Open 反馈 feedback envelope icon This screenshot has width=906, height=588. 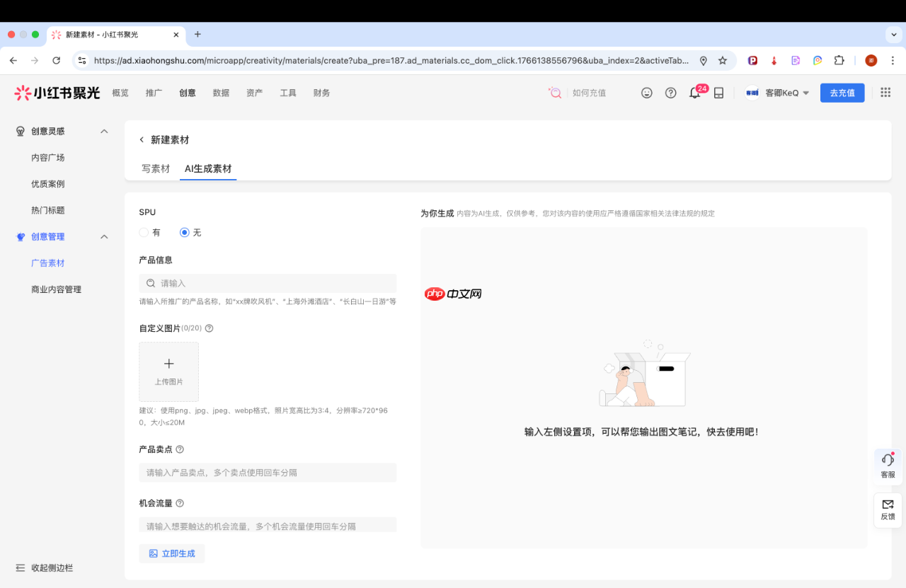pos(888,509)
